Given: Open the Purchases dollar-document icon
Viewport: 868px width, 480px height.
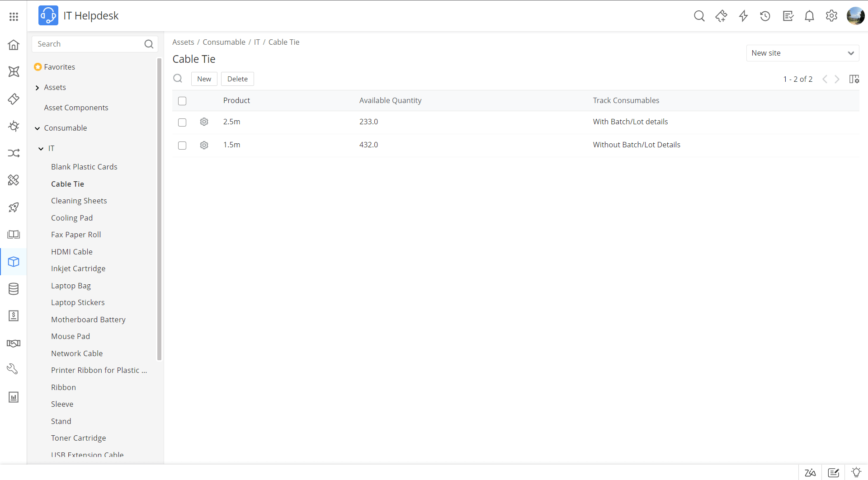Looking at the screenshot, I should click(14, 316).
